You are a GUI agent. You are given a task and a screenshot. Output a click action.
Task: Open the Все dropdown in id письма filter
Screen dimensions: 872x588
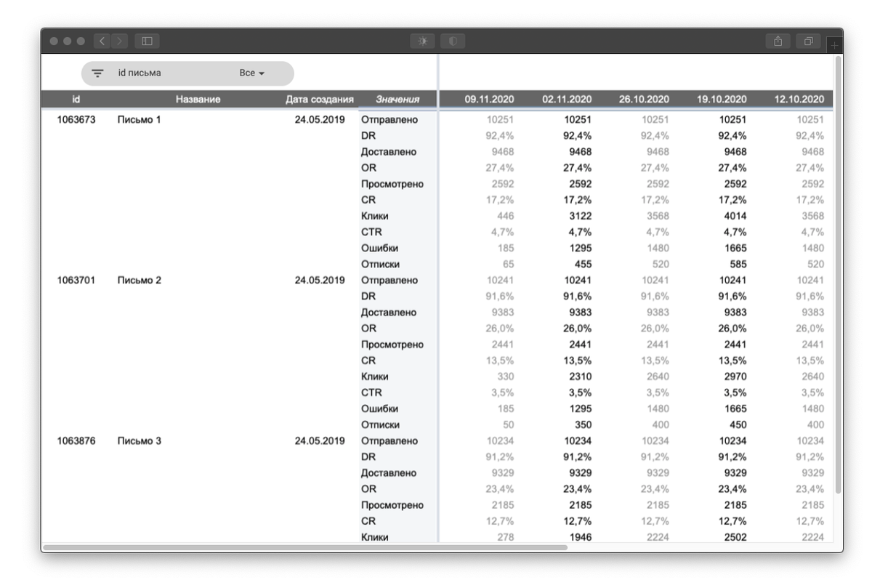point(252,73)
